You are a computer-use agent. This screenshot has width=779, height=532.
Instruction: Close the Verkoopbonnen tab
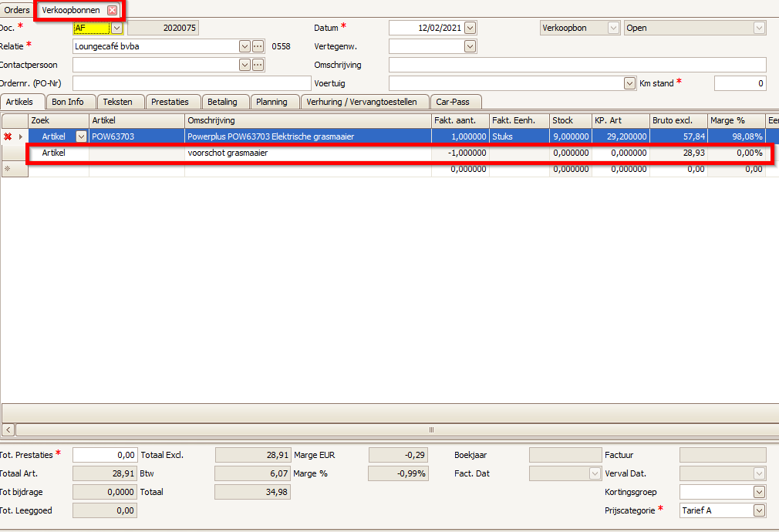(113, 10)
